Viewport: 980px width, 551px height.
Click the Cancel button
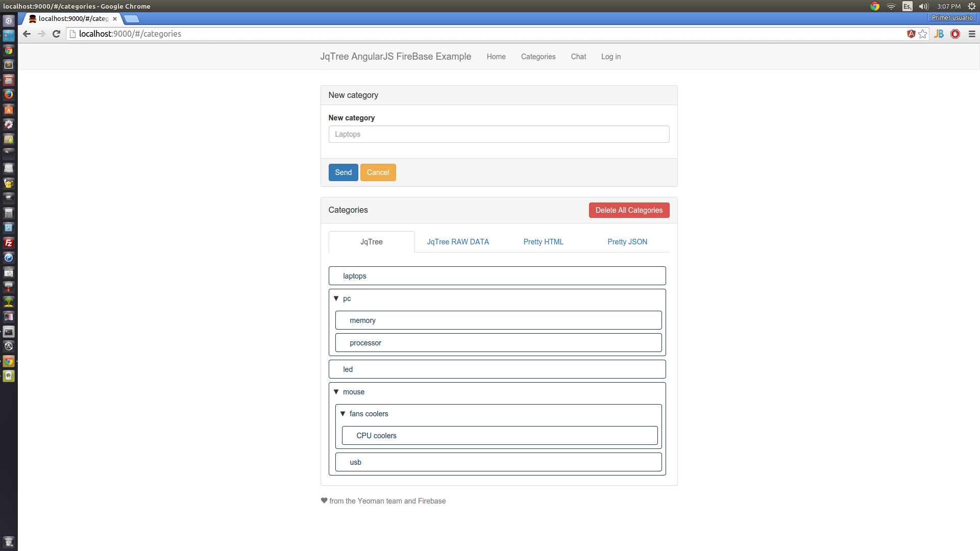(378, 172)
